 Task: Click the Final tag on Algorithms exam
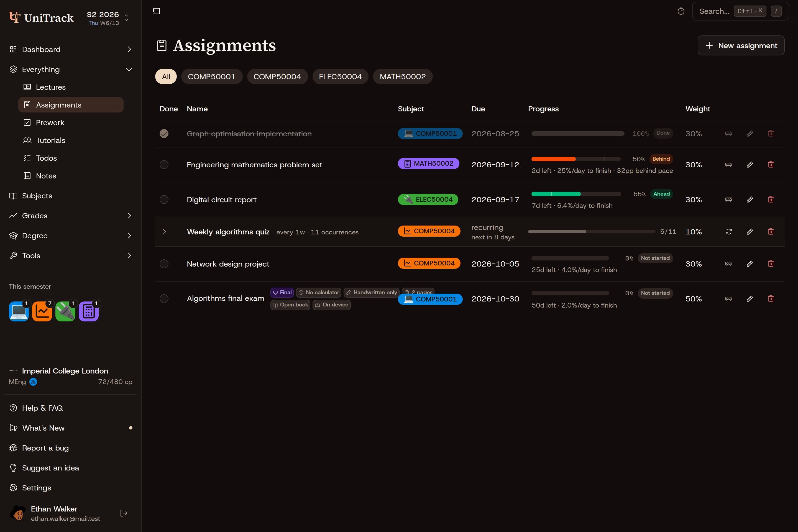282,293
